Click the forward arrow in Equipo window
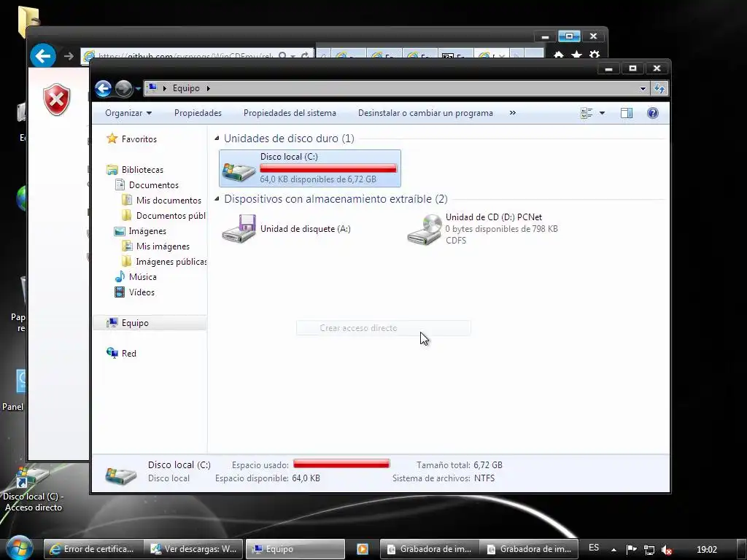The width and height of the screenshot is (747, 560). (124, 88)
